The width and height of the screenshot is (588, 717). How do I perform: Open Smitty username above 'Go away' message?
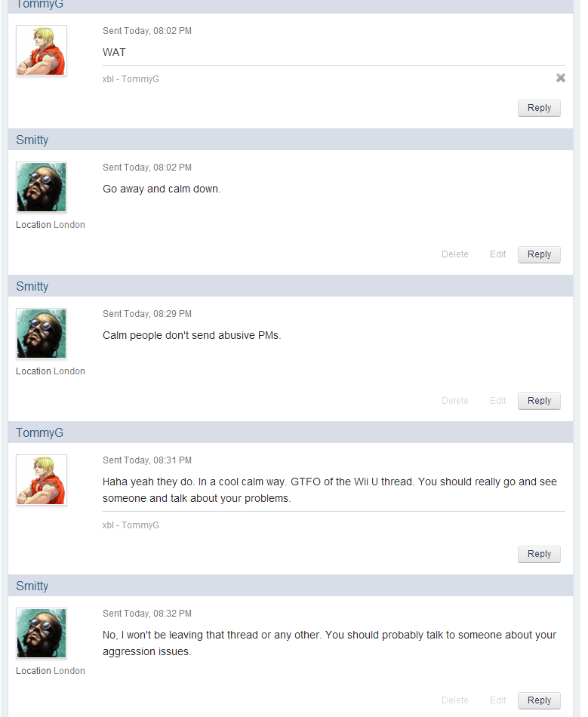[32, 140]
